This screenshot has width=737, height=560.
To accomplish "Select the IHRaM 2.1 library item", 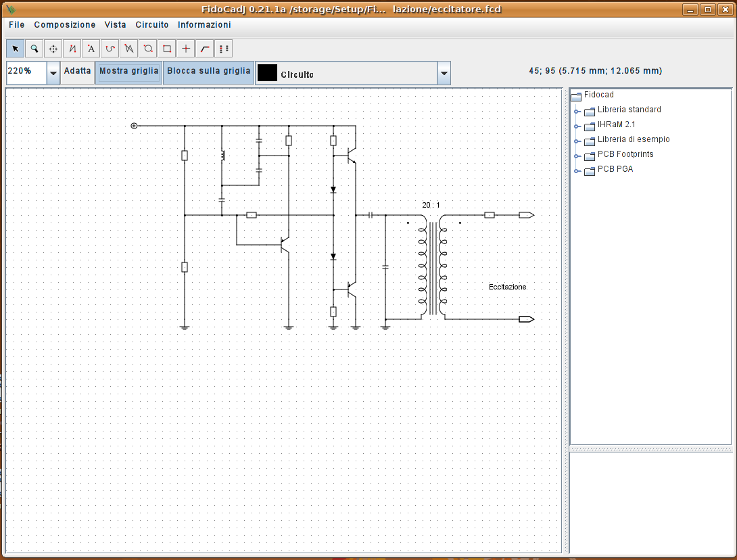I will pyautogui.click(x=616, y=124).
